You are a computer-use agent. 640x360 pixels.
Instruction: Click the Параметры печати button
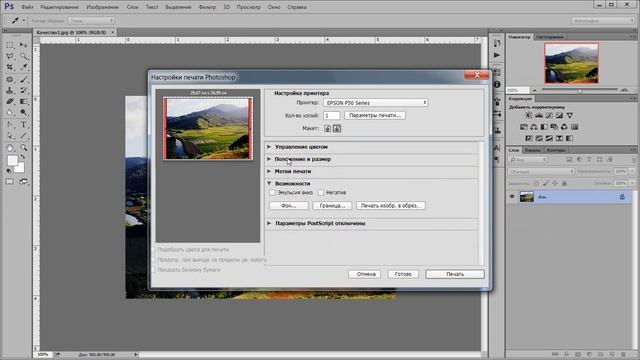pos(375,116)
